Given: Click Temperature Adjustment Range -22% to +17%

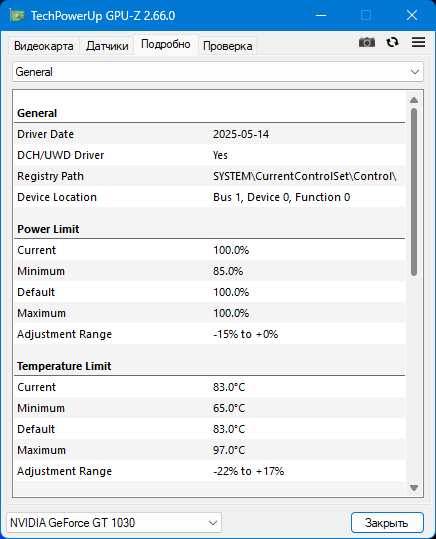Looking at the screenshot, I should [x=248, y=471].
